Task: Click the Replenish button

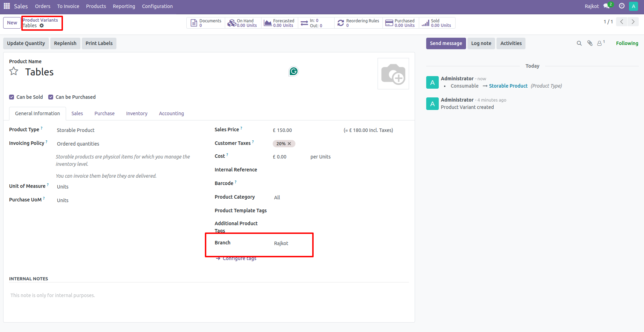Action: (65, 43)
